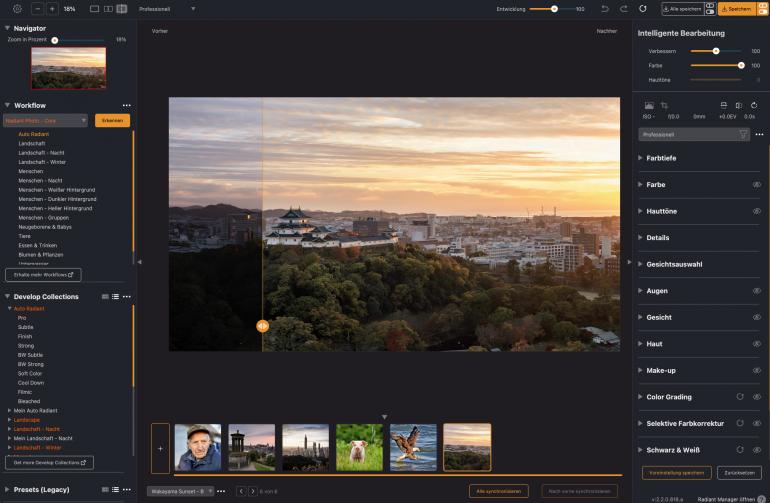
Task: Click the Verbessern slider handle
Action: tap(716, 50)
